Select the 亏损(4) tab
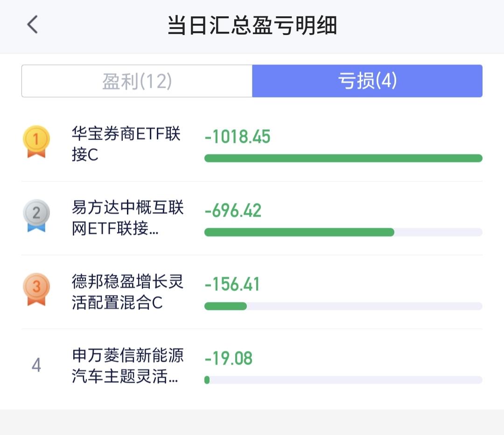Image resolution: width=504 pixels, height=435 pixels. 367,81
